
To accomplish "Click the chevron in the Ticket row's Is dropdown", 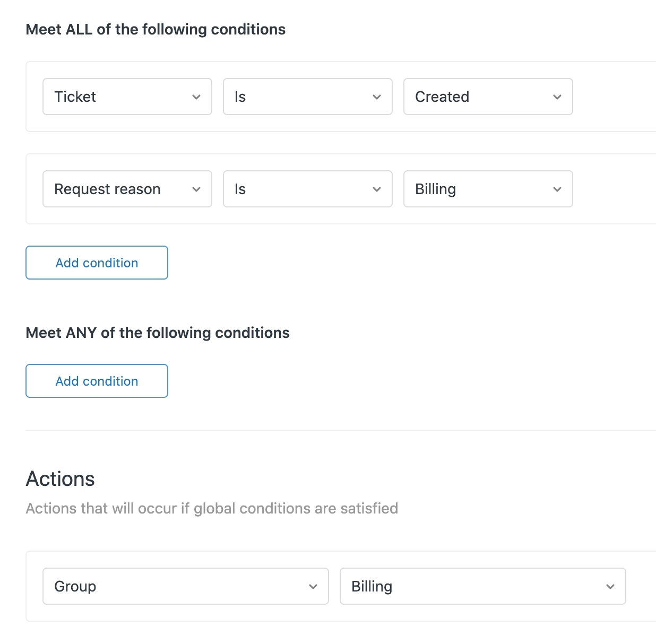I will click(x=377, y=97).
